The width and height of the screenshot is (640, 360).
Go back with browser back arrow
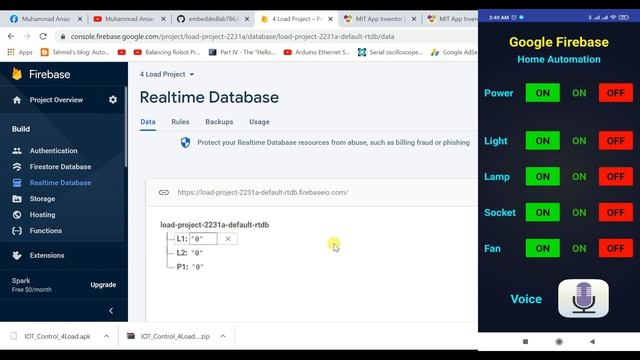tap(11, 36)
